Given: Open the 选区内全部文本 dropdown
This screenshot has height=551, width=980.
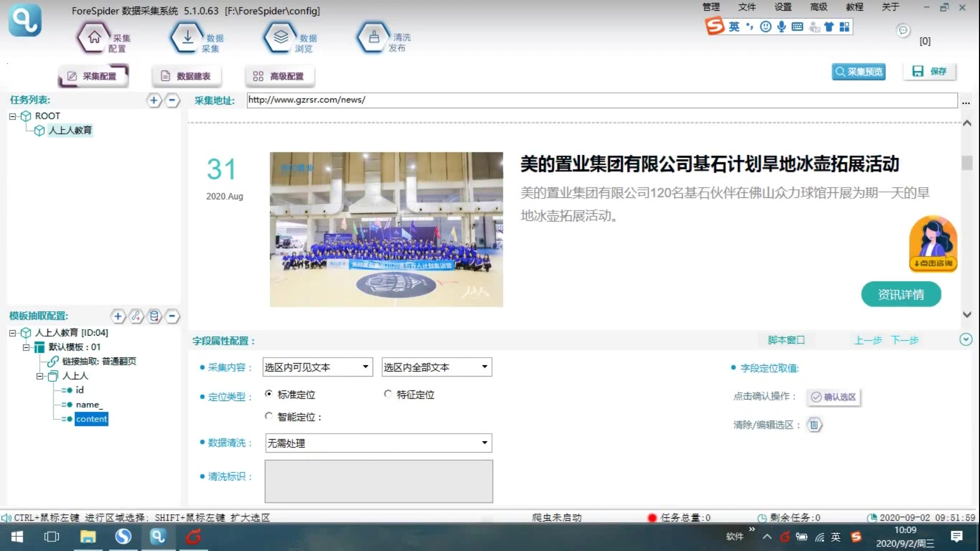Looking at the screenshot, I should coord(437,367).
